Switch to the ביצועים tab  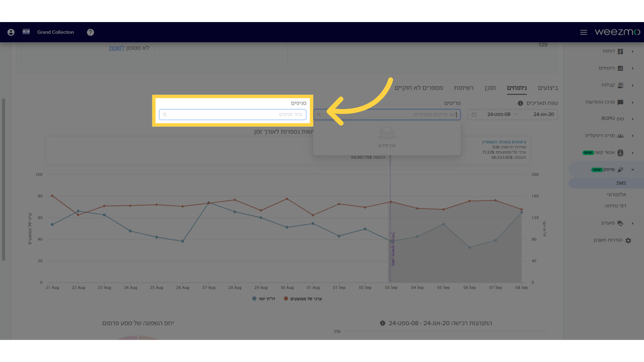coord(548,88)
